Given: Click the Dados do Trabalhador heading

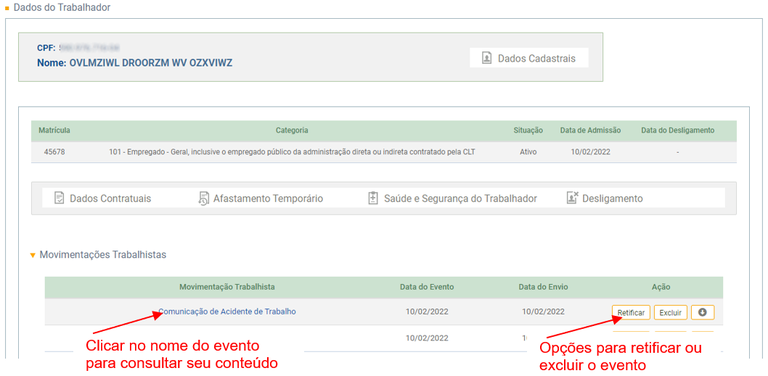Looking at the screenshot, I should click(x=62, y=7).
